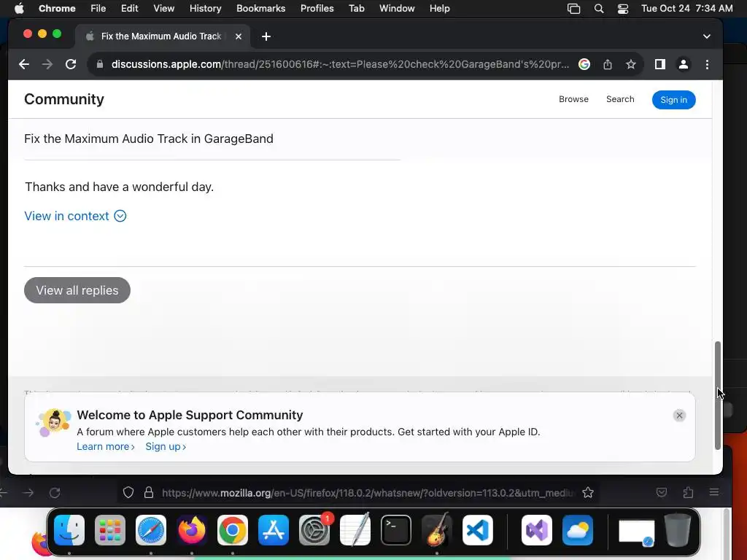Open the Chrome application menu
747x560 pixels.
[57, 9]
